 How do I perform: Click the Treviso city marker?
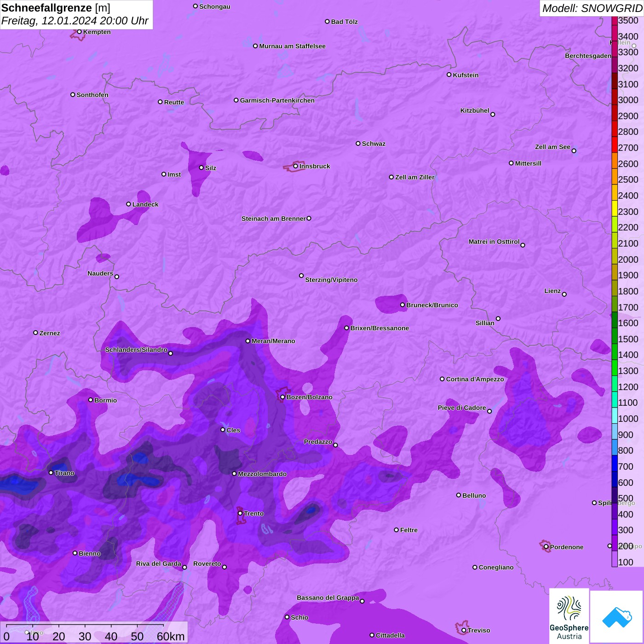coord(464,630)
